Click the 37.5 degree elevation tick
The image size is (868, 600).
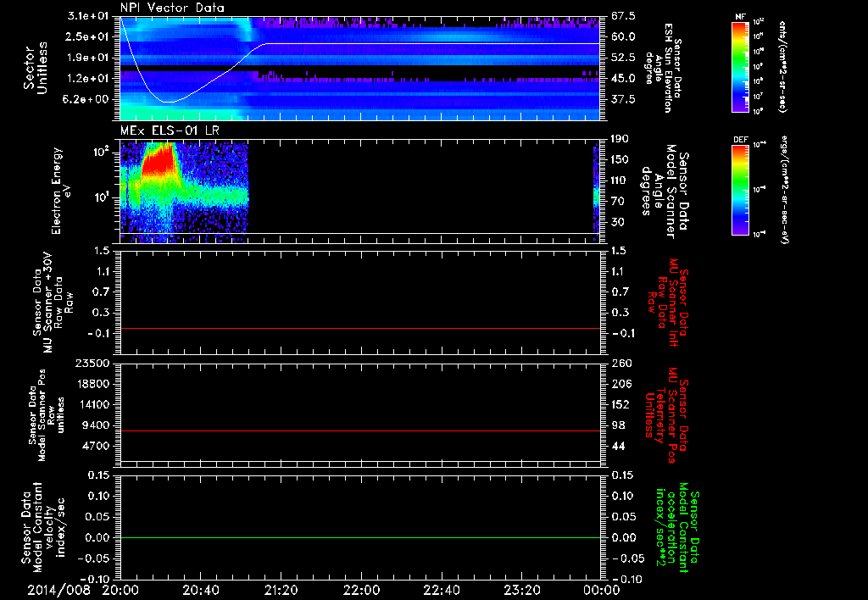tap(623, 100)
